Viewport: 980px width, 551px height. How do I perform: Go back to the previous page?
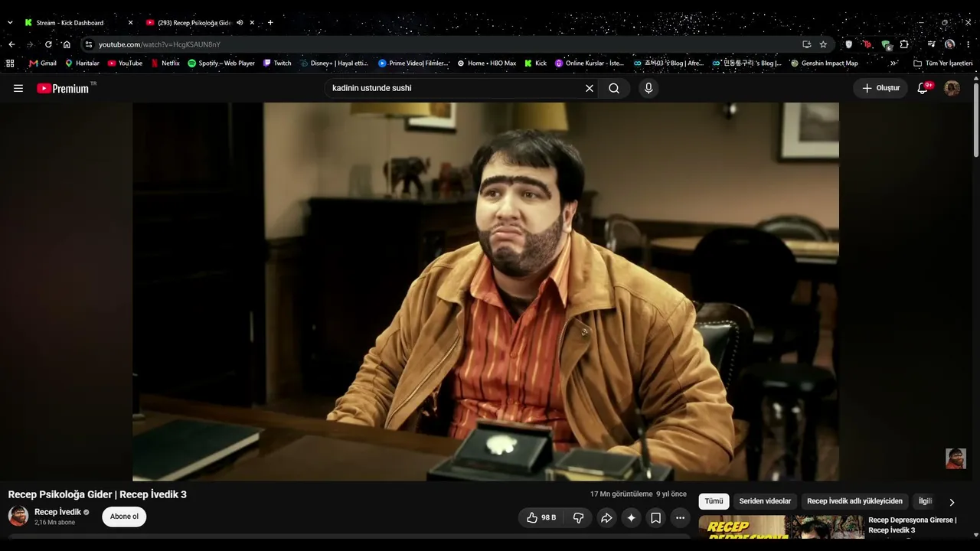11,44
